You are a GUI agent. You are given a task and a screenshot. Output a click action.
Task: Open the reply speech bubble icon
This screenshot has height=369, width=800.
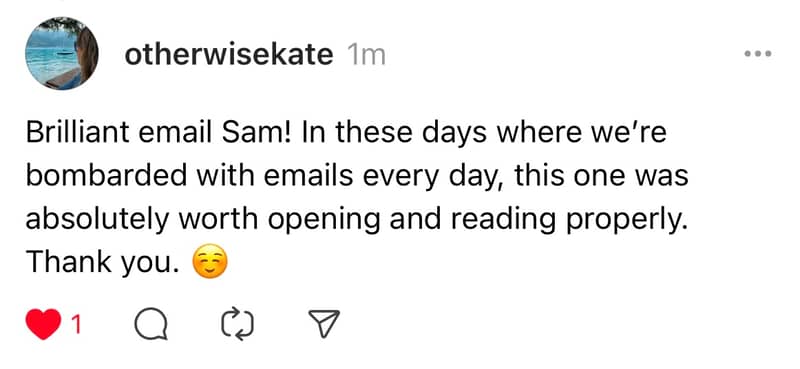[151, 325]
